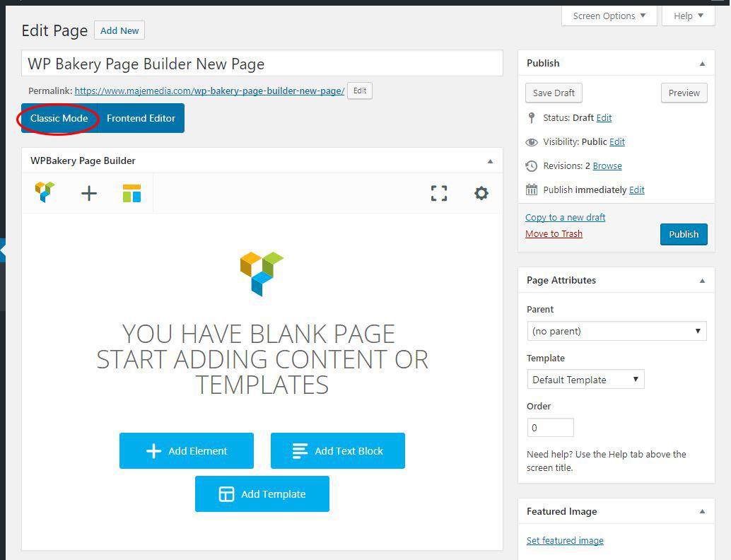Open the Templates toolbar icon
Screen dimensions: 731x560
(132, 193)
